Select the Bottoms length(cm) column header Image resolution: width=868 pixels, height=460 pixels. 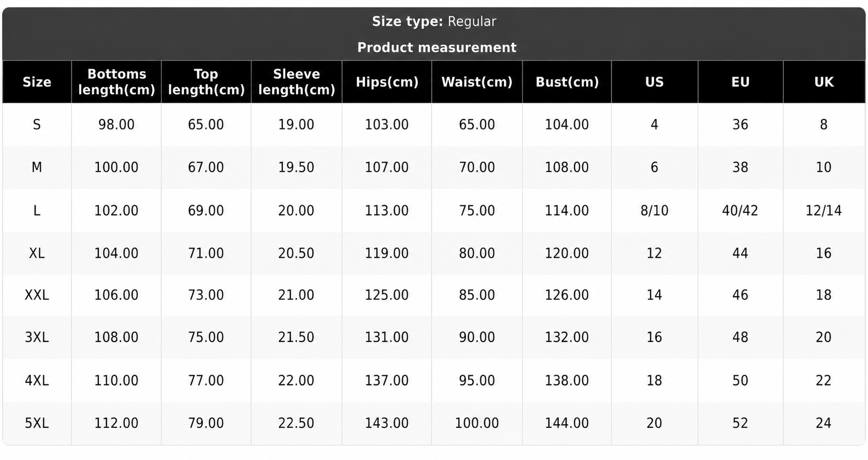click(116, 82)
